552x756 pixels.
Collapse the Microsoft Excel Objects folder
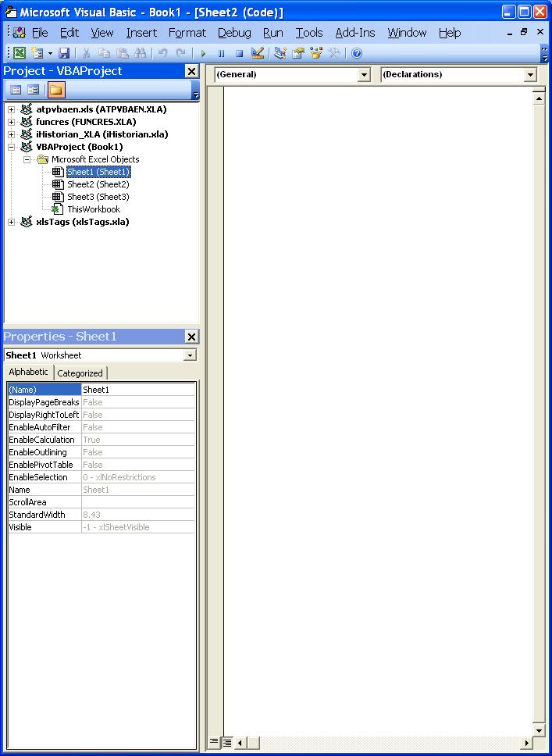pyautogui.click(x=27, y=159)
